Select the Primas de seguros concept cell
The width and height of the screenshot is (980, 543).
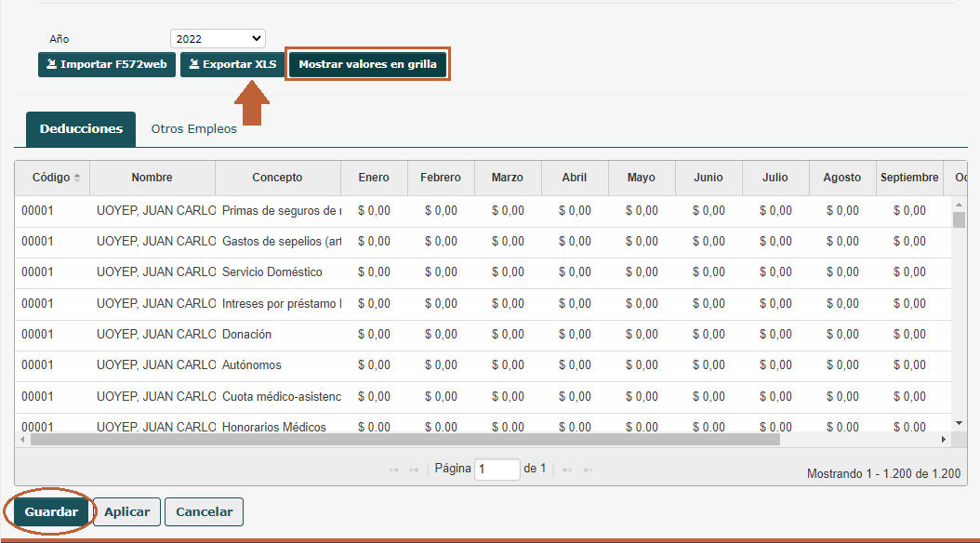(278, 211)
